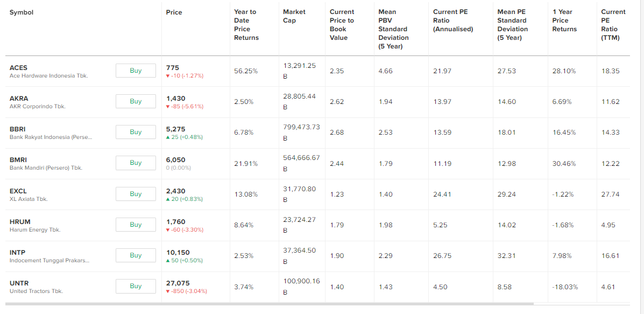Click BMRI market cap 564,666.67 B

pos(301,164)
